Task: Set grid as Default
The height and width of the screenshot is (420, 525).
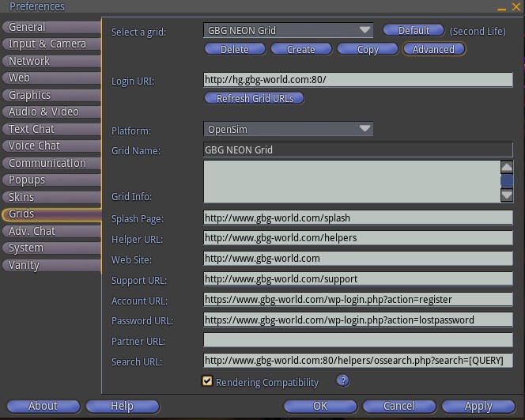Action: 414,31
